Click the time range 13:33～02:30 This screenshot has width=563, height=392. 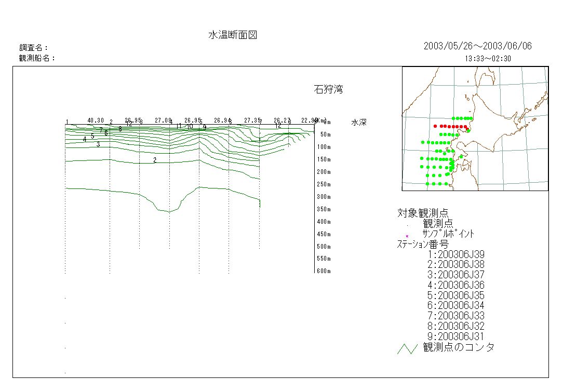point(487,59)
